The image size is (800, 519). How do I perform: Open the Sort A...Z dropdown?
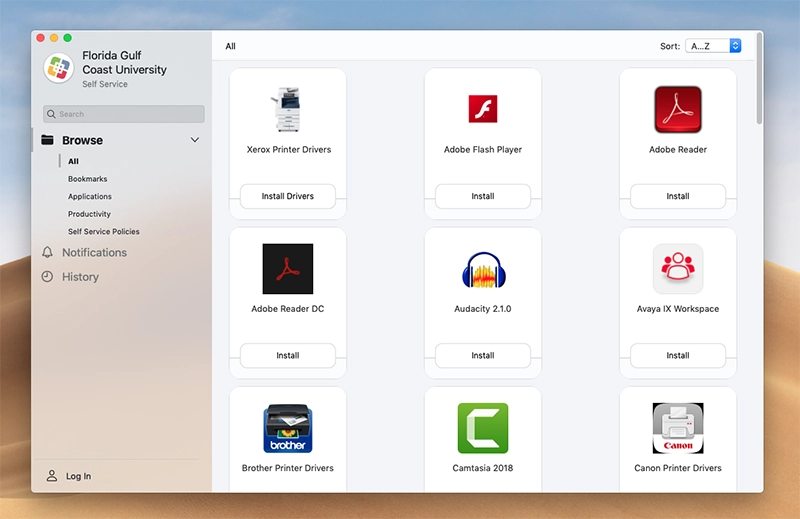(713, 46)
